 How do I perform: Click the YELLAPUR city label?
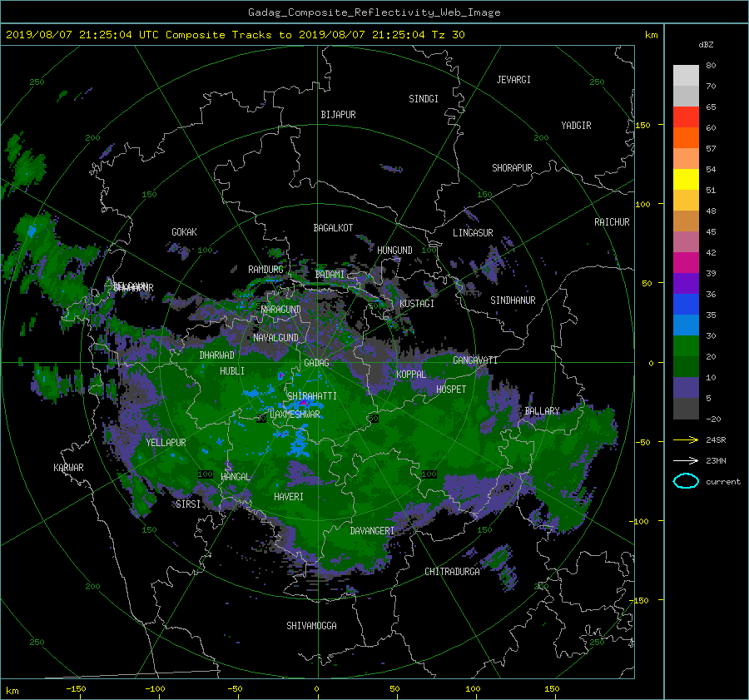[166, 443]
